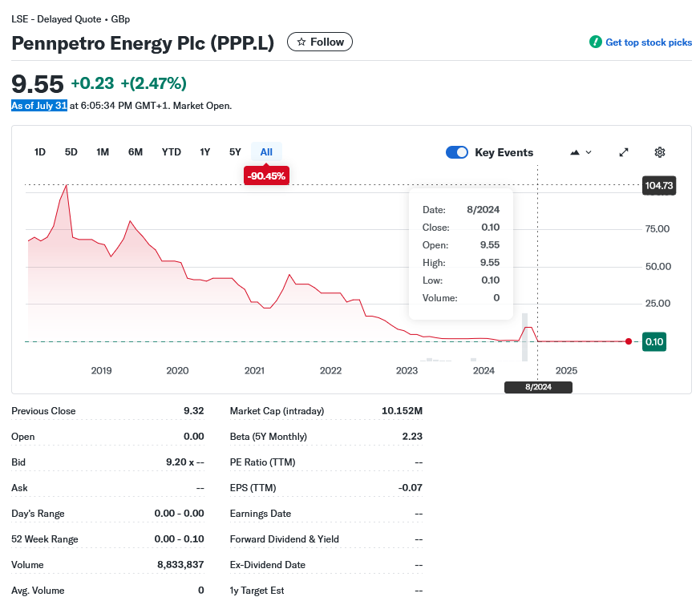Click the green icon beside Get top stock picks
Image resolution: width=700 pixels, height=605 pixels.
(x=595, y=42)
